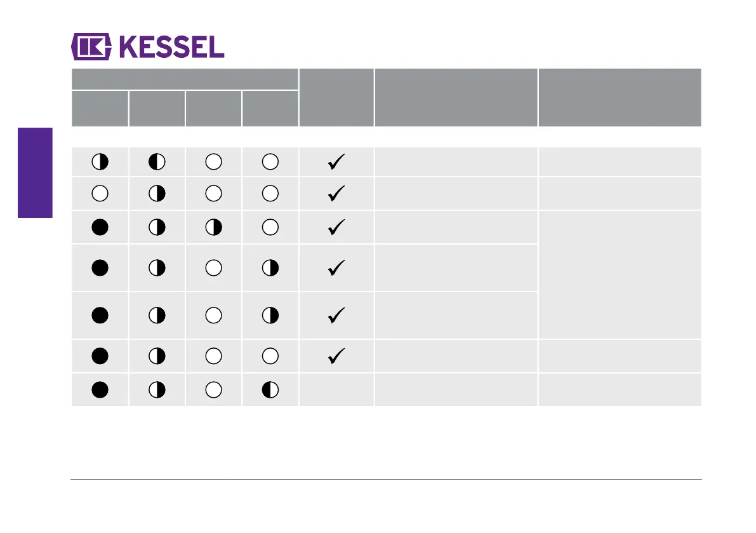This screenshot has width=756, height=533.
Task: Click the checkmark in the third row
Action: 336,227
